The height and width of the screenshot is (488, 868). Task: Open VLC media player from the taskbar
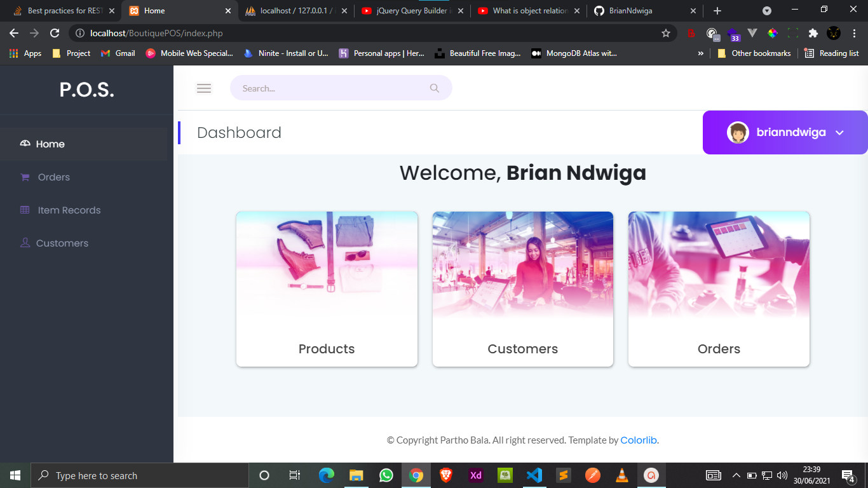click(x=622, y=475)
